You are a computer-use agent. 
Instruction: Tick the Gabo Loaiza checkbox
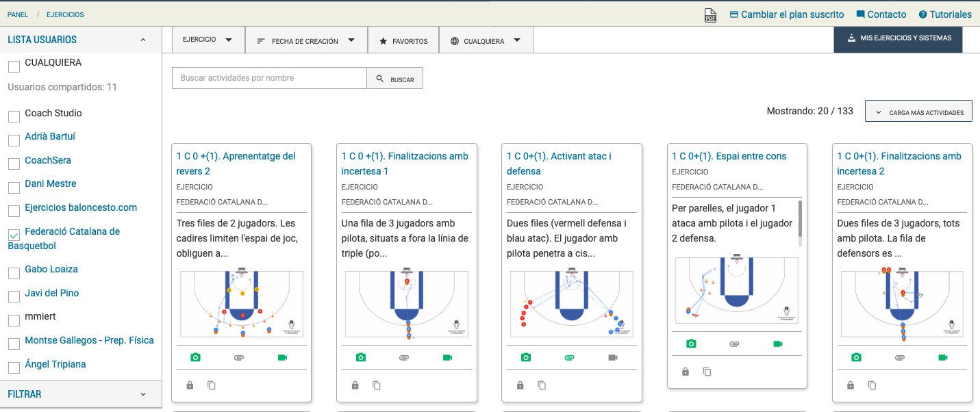(x=14, y=273)
